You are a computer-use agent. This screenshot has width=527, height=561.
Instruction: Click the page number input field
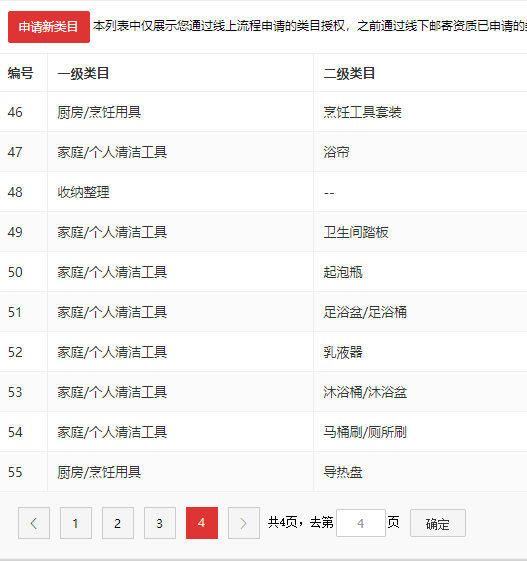tap(361, 523)
